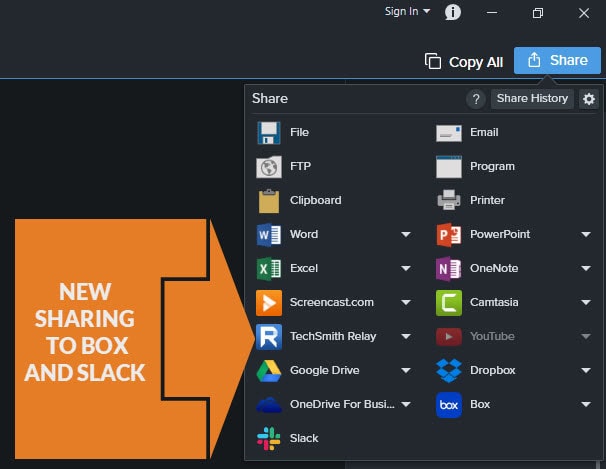This screenshot has width=606, height=469.
Task: Expand the Box dropdown arrow
Action: tap(586, 404)
